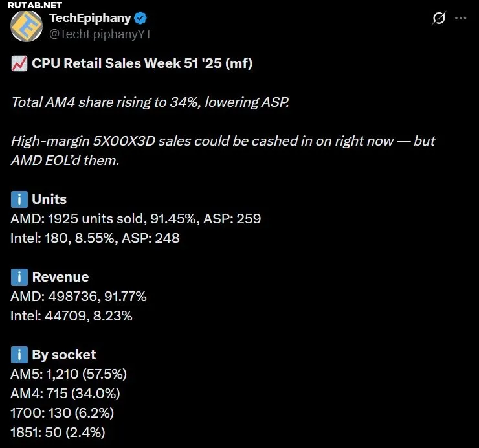Screen dimensions: 479x448
Task: Select the By socket section heading
Action: (x=63, y=355)
